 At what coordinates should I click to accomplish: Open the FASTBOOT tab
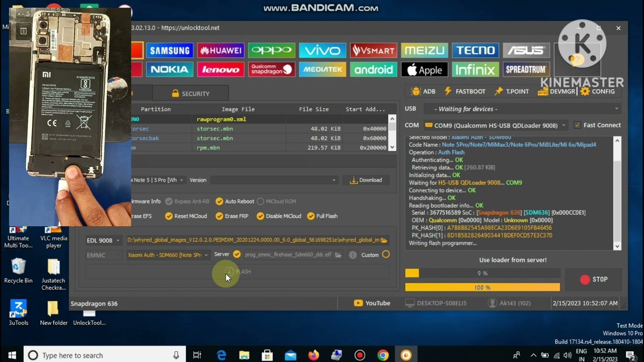465,92
